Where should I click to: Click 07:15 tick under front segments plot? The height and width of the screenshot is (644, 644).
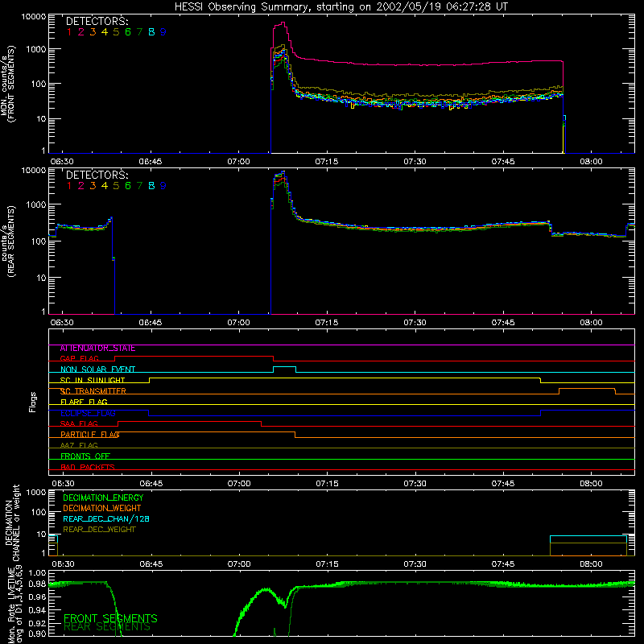[327, 162]
